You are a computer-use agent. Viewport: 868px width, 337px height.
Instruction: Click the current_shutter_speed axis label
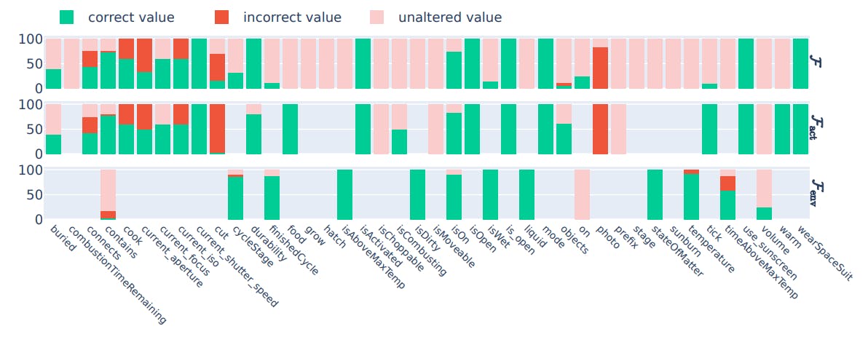click(x=237, y=266)
